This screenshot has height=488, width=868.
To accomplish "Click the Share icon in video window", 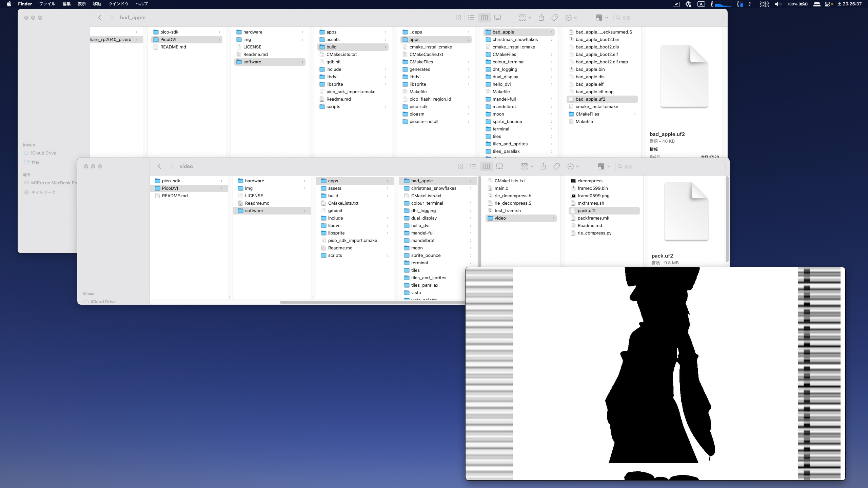I will (543, 166).
